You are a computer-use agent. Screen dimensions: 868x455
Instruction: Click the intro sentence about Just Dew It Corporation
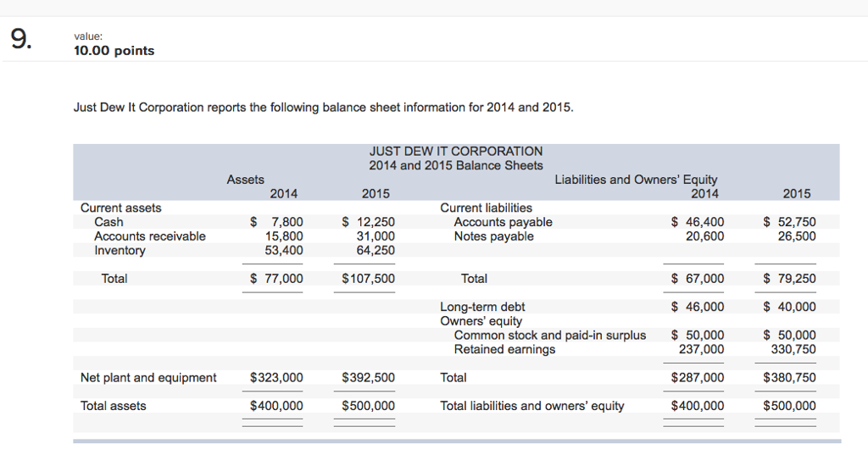click(323, 108)
